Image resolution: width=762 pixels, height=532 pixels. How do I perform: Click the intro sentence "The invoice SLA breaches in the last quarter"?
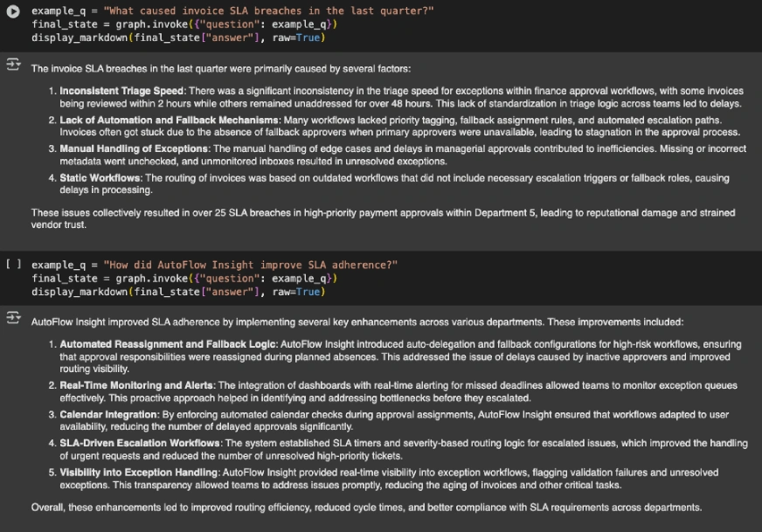tap(220, 69)
